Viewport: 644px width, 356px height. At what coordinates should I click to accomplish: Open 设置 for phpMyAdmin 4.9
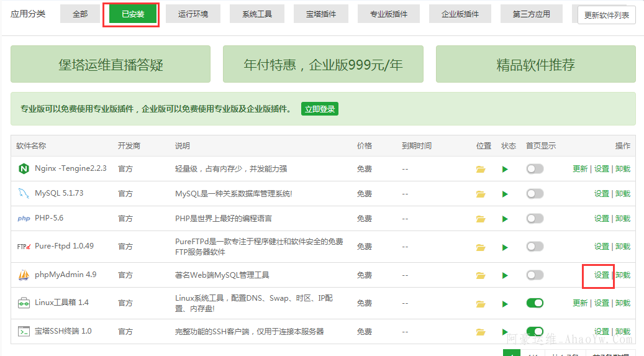pyautogui.click(x=601, y=275)
